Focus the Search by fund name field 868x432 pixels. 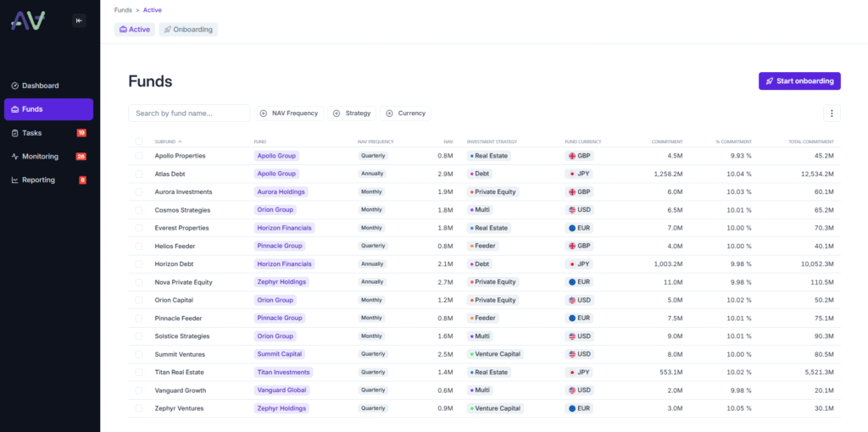(189, 114)
